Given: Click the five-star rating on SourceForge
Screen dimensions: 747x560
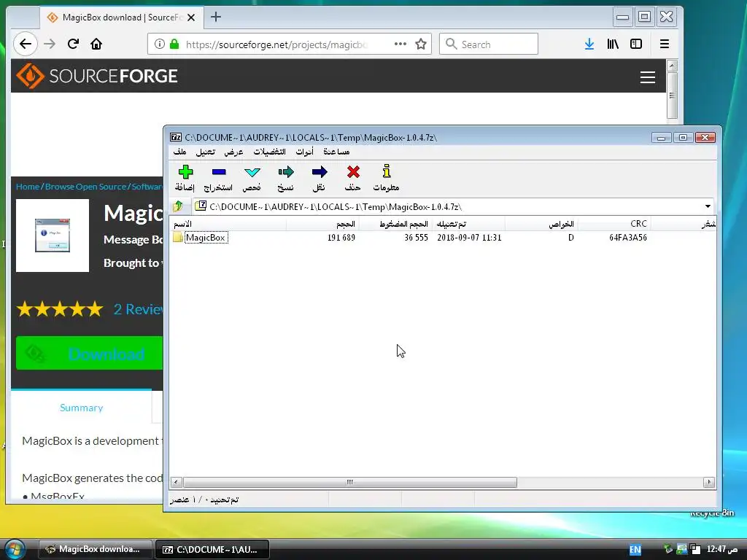Looking at the screenshot, I should (x=60, y=309).
